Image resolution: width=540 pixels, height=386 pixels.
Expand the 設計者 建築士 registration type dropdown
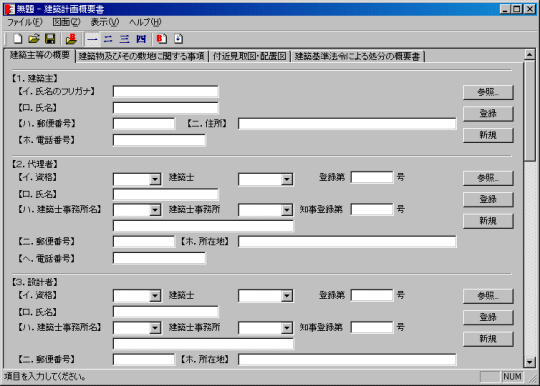pyautogui.click(x=287, y=296)
